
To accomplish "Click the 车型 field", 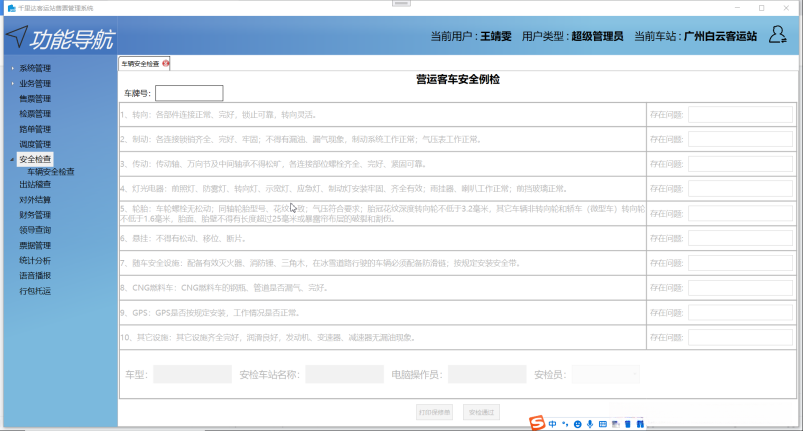I will click(193, 374).
